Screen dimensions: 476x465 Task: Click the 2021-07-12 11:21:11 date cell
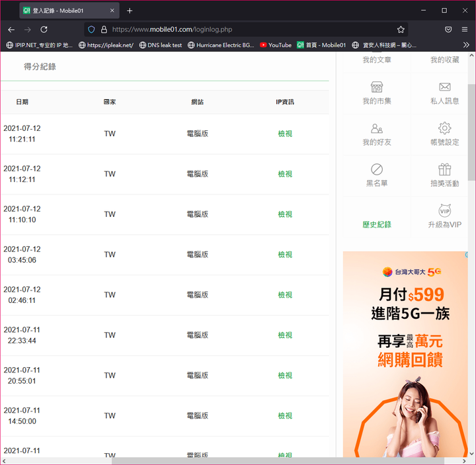[x=22, y=134]
